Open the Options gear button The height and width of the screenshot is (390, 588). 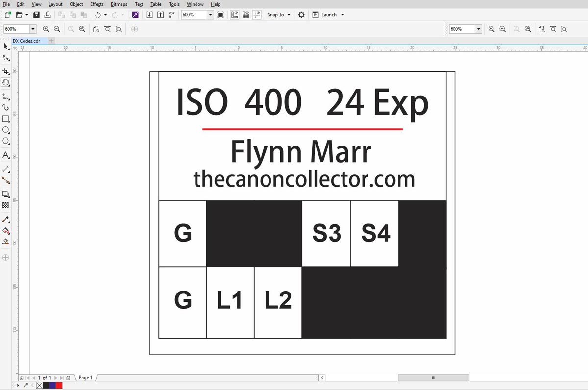pos(301,15)
